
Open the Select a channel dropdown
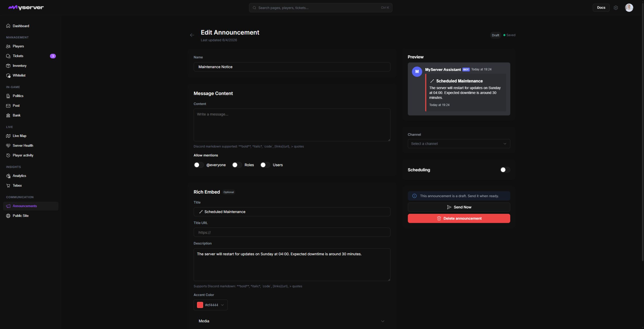pos(459,144)
